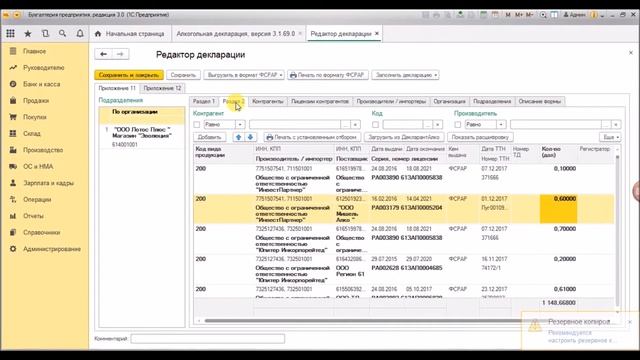The width and height of the screenshot is (640, 360).
Task: Open Производитель value dropdown arrow
Action: 616,124
